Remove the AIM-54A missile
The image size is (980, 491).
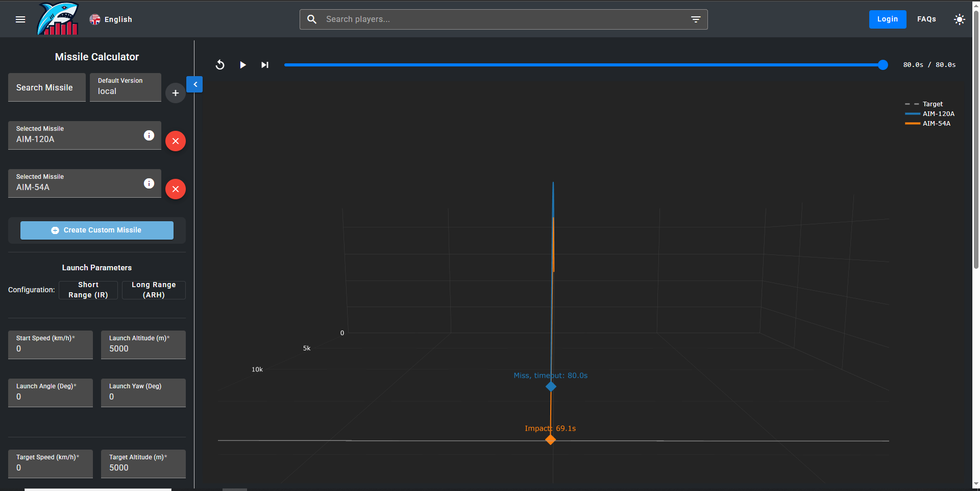[x=176, y=189]
